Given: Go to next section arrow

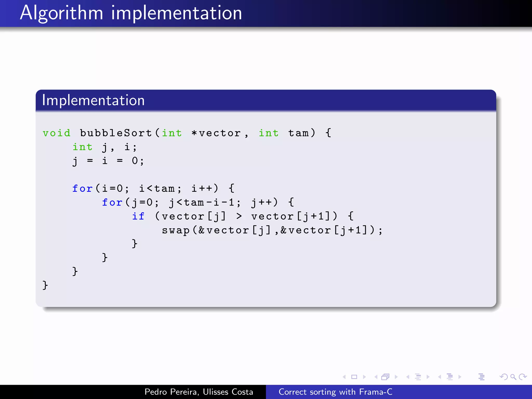Looking at the screenshot, I should tap(460, 377).
